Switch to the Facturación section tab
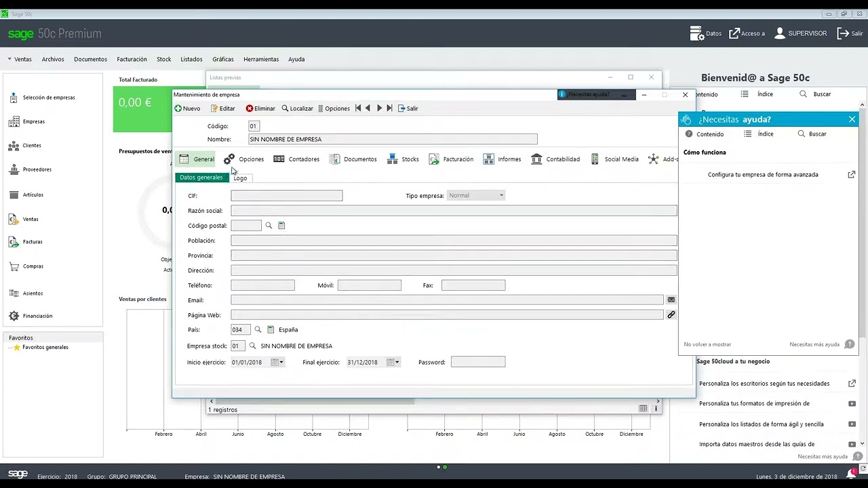This screenshot has height=488, width=868. 451,159
